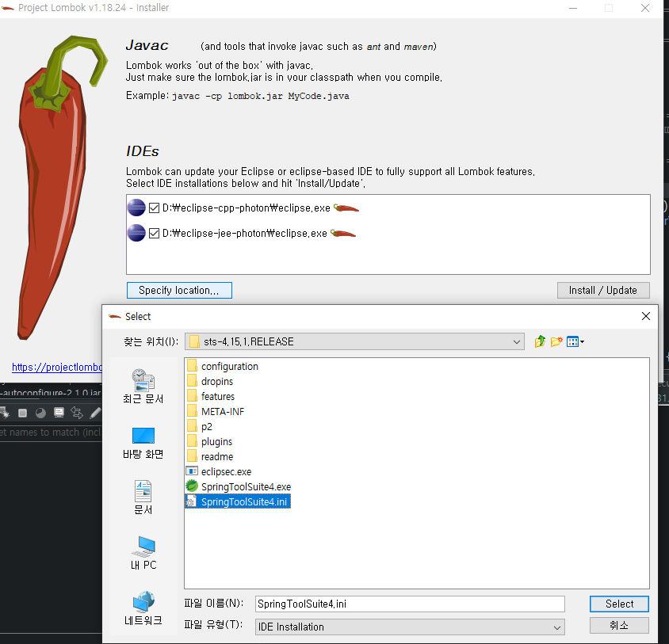Image resolution: width=669 pixels, height=644 pixels.
Task: Click the SpringToolSuite4.exe leaf icon
Action: (192, 486)
